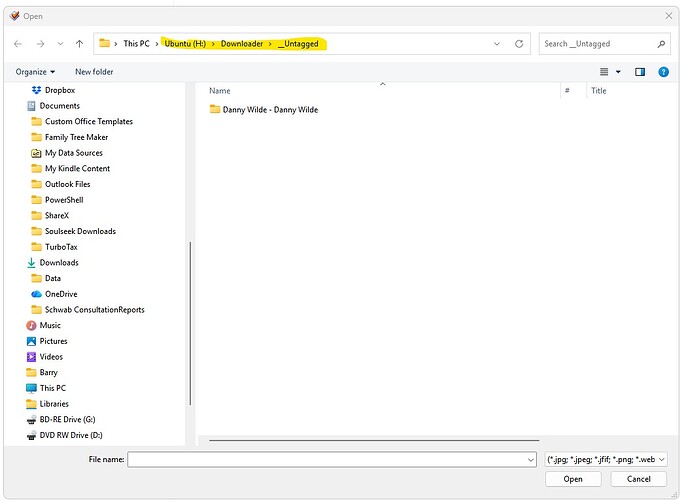Open the file type filter dropdown
Screen dimensions: 681x500
606,459
